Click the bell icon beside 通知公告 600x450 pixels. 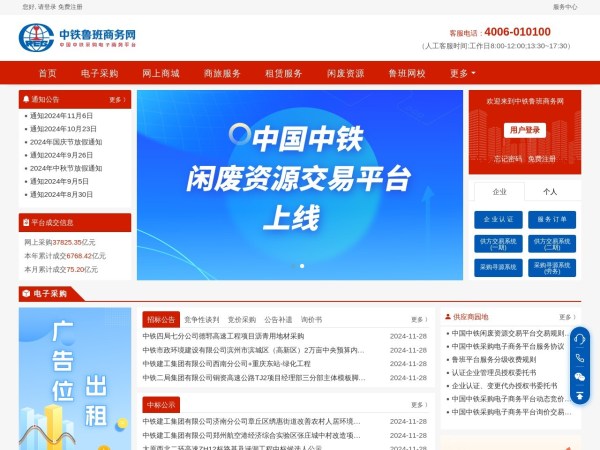pos(26,100)
